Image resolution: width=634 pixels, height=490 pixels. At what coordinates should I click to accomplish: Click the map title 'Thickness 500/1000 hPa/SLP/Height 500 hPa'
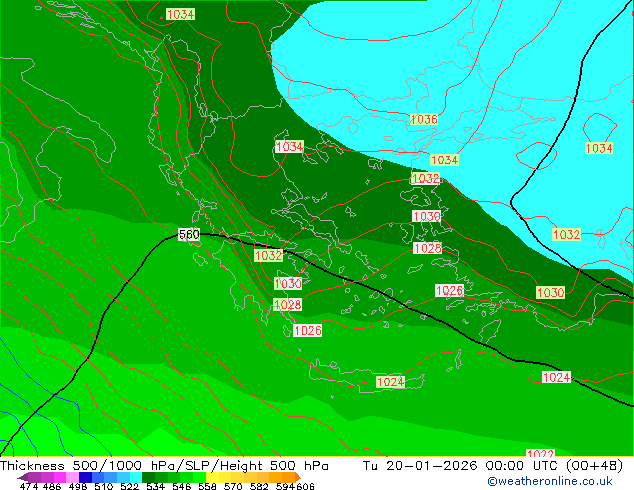(x=164, y=465)
